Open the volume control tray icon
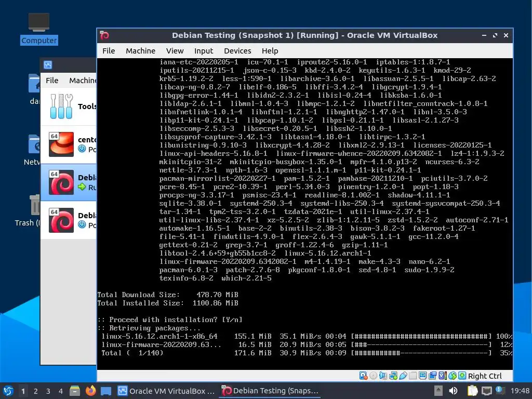Viewport: 532px width, 399px height. [x=453, y=391]
